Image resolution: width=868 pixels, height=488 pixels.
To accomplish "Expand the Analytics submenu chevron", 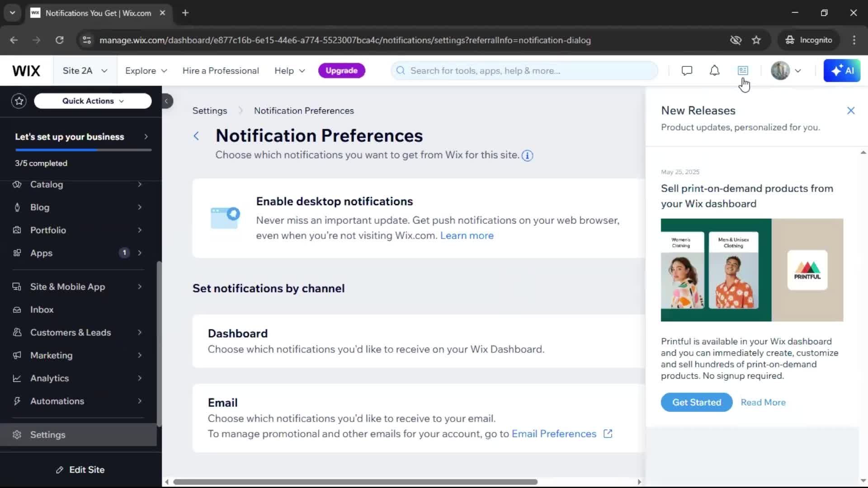I will pos(140,378).
